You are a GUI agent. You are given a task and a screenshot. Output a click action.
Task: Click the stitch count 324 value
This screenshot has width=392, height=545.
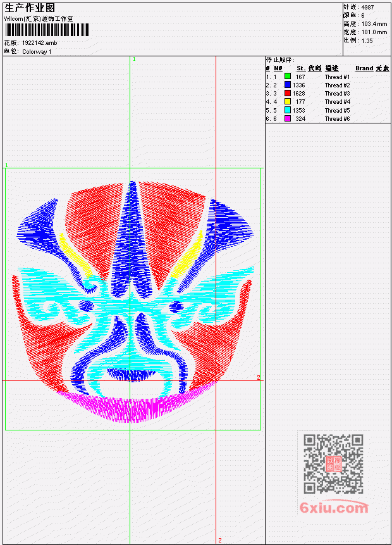300,119
